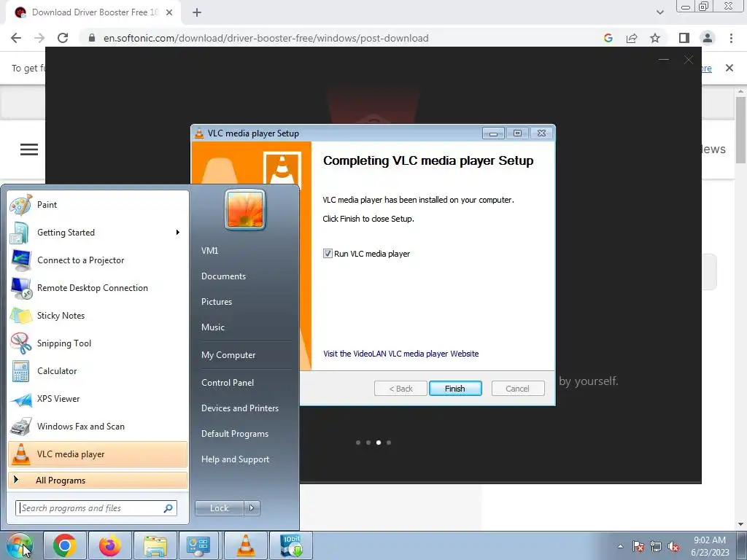
Task: Open the Chrome tab search dropdown
Action: [x=659, y=12]
